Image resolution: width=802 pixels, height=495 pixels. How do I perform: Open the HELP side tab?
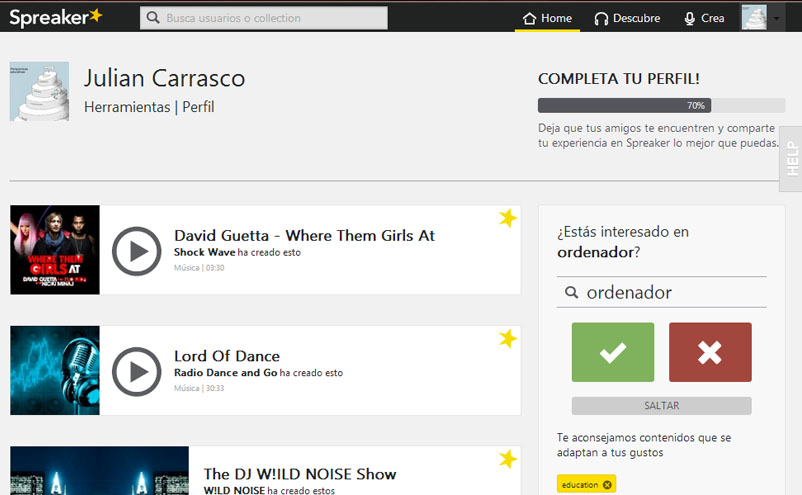pos(792,159)
